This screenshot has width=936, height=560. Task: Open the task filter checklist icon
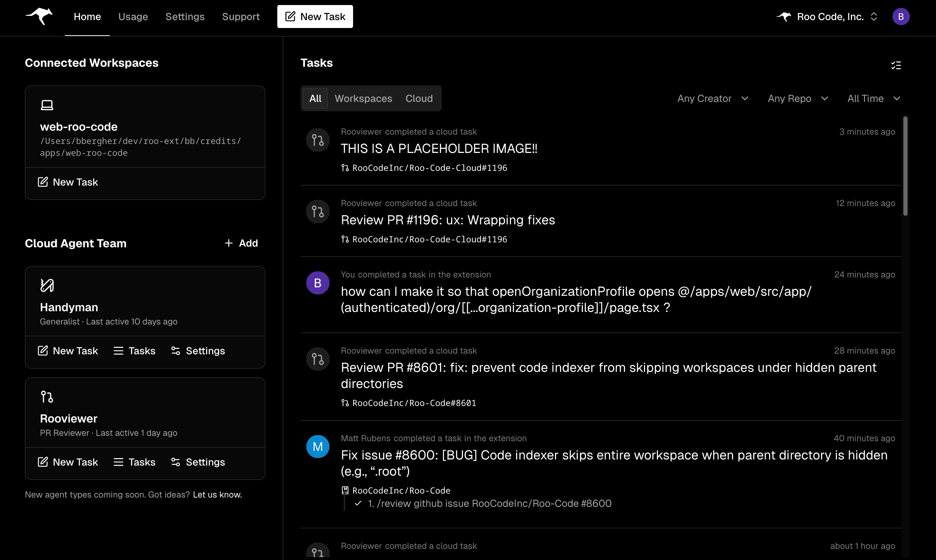tap(896, 66)
